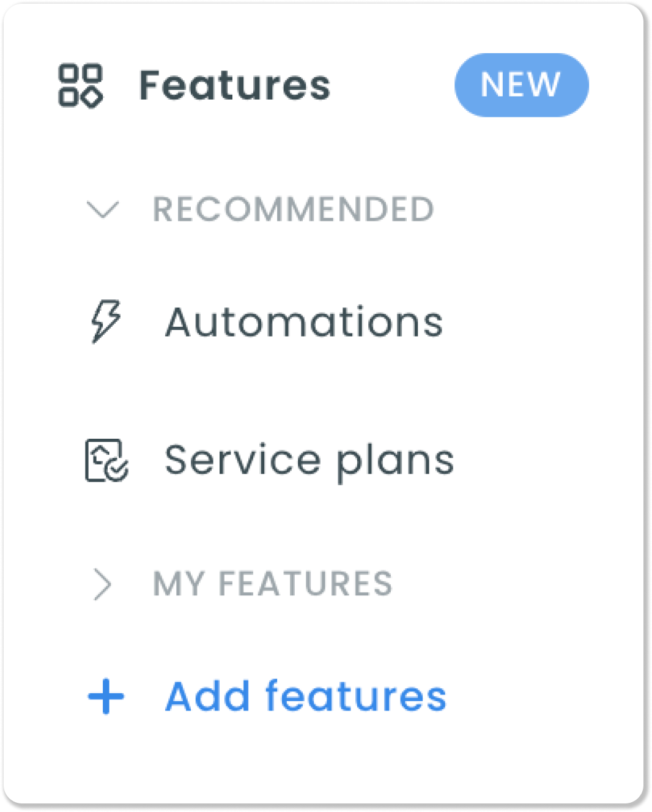Click the RECOMMENDED section label
Screen dimensions: 652x812
[294, 210]
